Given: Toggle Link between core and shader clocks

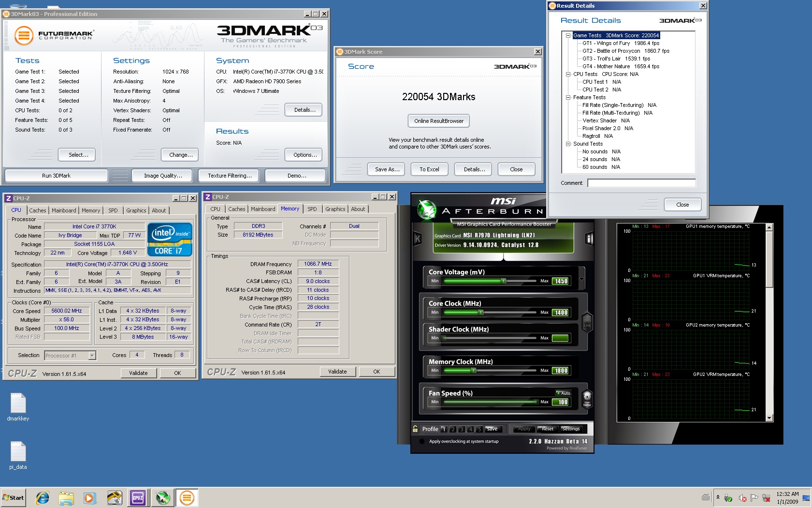Looking at the screenshot, I should click(587, 322).
